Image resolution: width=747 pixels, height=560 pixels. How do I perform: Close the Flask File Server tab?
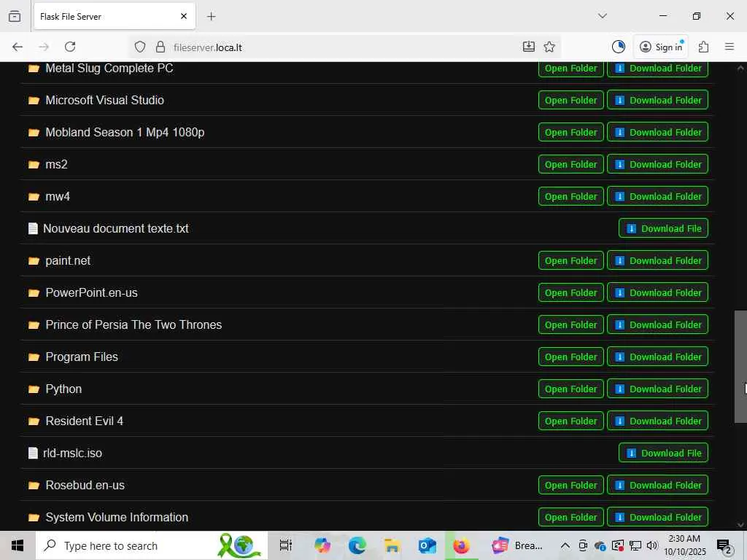coord(184,16)
